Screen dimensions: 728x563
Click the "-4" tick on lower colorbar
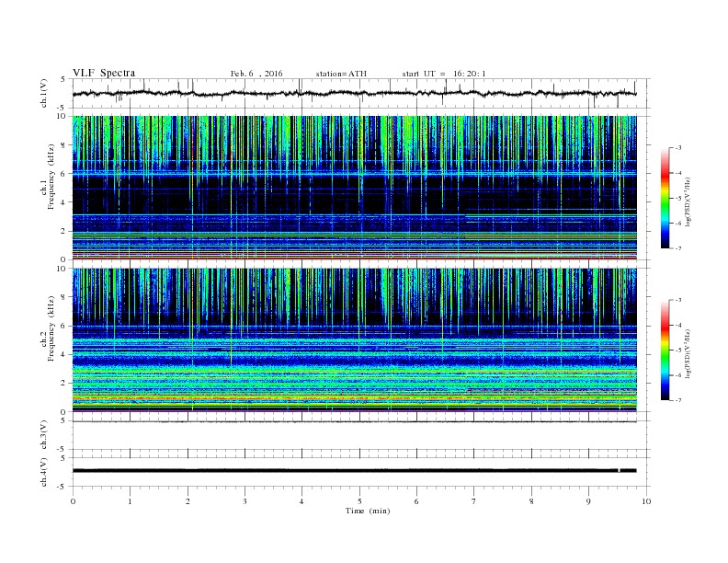tap(677, 325)
